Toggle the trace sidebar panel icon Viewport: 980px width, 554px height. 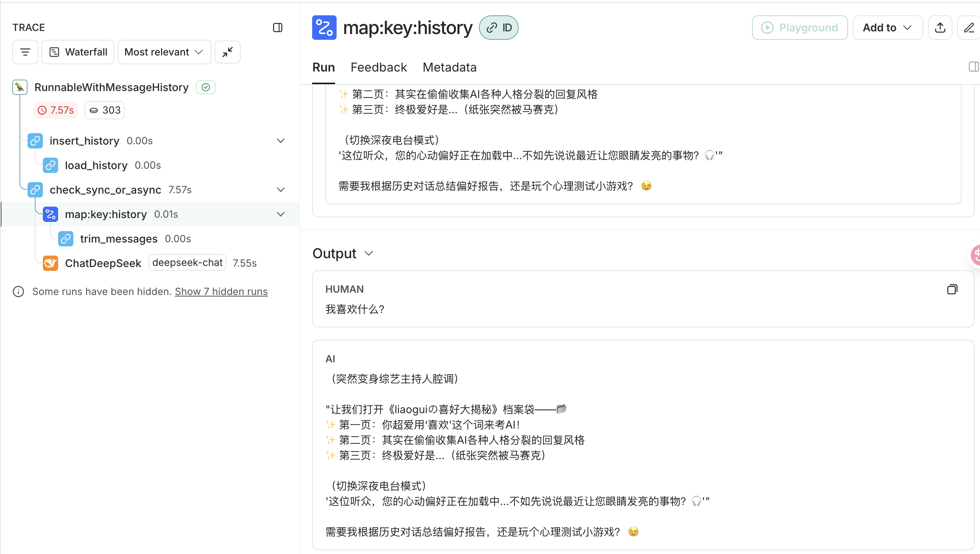point(278,28)
